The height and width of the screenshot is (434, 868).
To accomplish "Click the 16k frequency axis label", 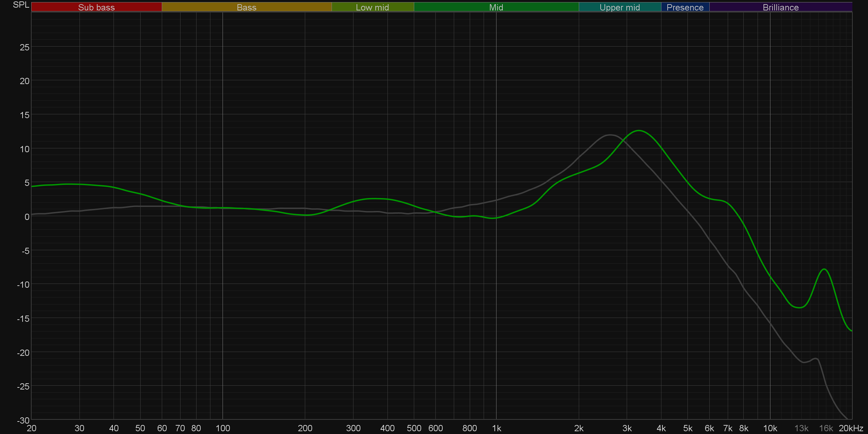I will tap(826, 428).
